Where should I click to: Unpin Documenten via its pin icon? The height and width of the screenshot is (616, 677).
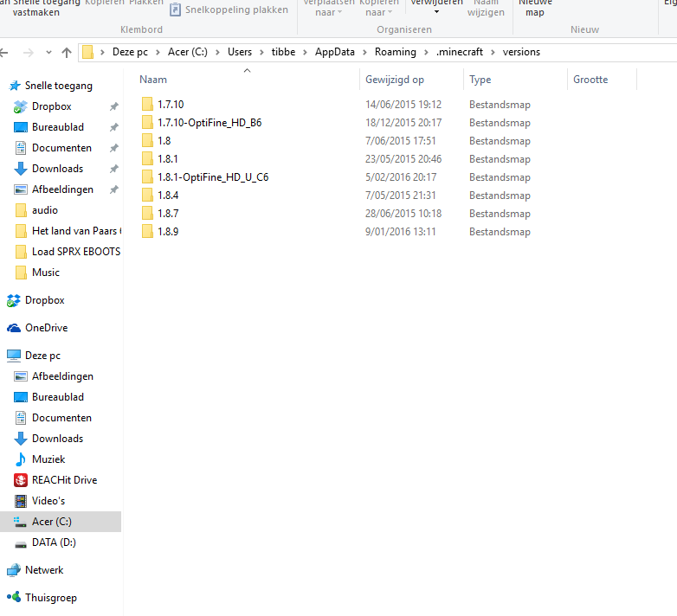(114, 148)
